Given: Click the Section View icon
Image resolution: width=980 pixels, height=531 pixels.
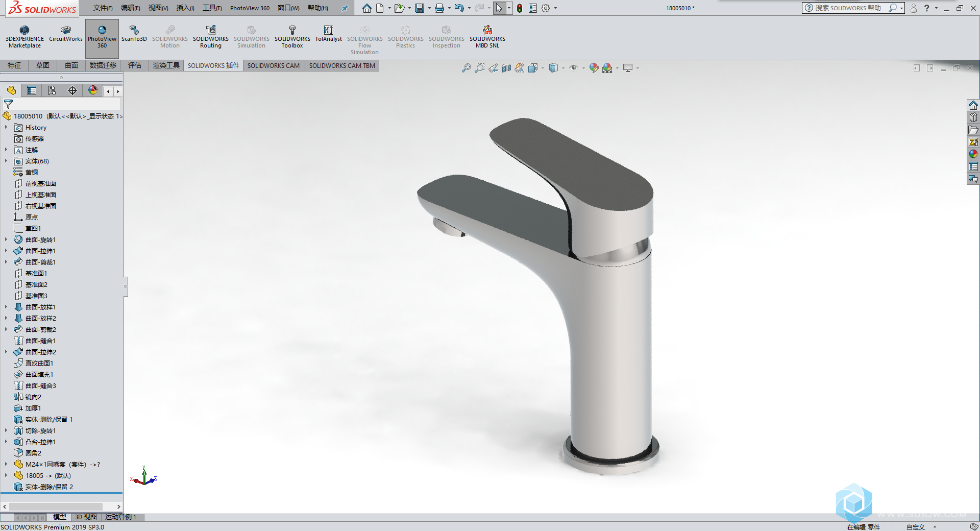Looking at the screenshot, I should pyautogui.click(x=506, y=68).
